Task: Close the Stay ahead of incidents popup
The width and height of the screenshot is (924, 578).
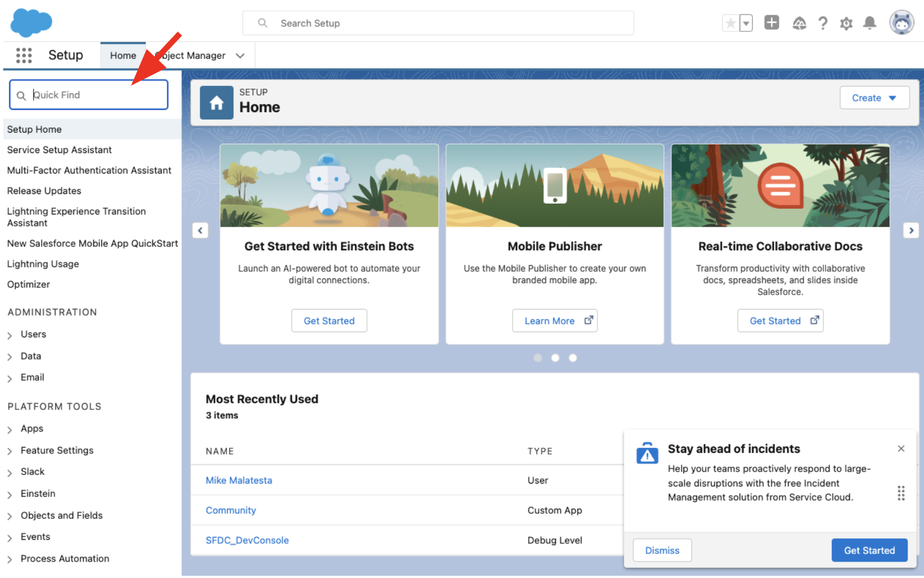Action: click(901, 448)
